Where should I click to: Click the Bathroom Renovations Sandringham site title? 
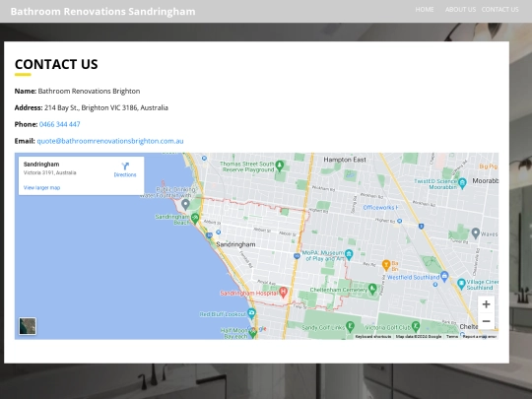(x=102, y=11)
